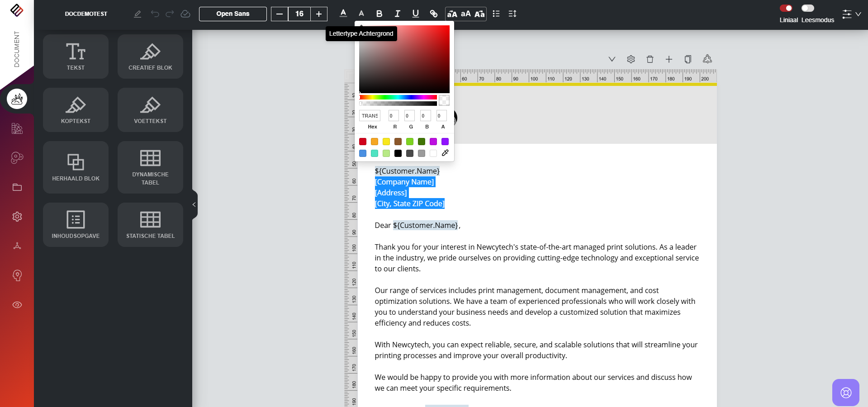Apply italic formatting to selected text
868x407 pixels.
[397, 14]
